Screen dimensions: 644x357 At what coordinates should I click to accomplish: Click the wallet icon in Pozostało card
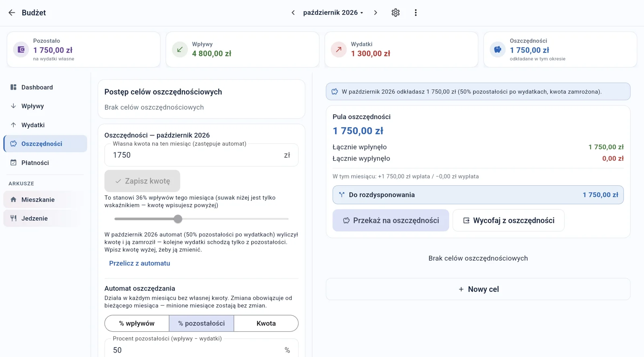(21, 50)
